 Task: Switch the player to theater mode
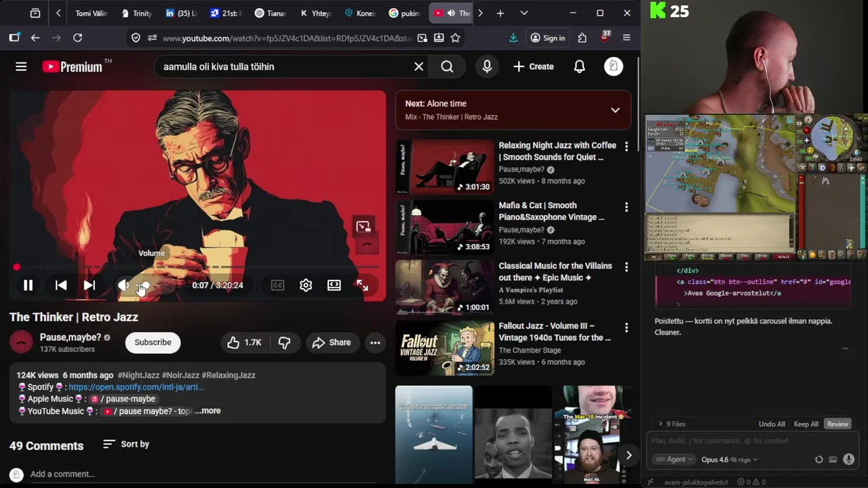(x=334, y=285)
